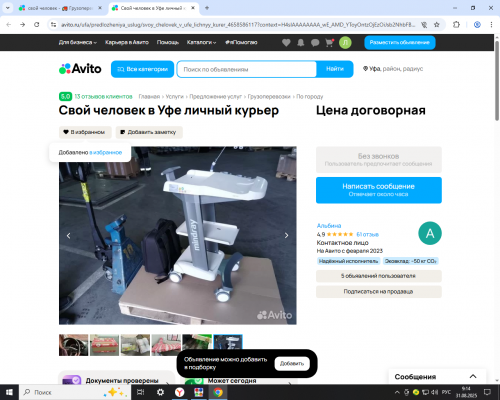Click 'Написать сообщение' button
500x400 pixels.
[x=379, y=190]
